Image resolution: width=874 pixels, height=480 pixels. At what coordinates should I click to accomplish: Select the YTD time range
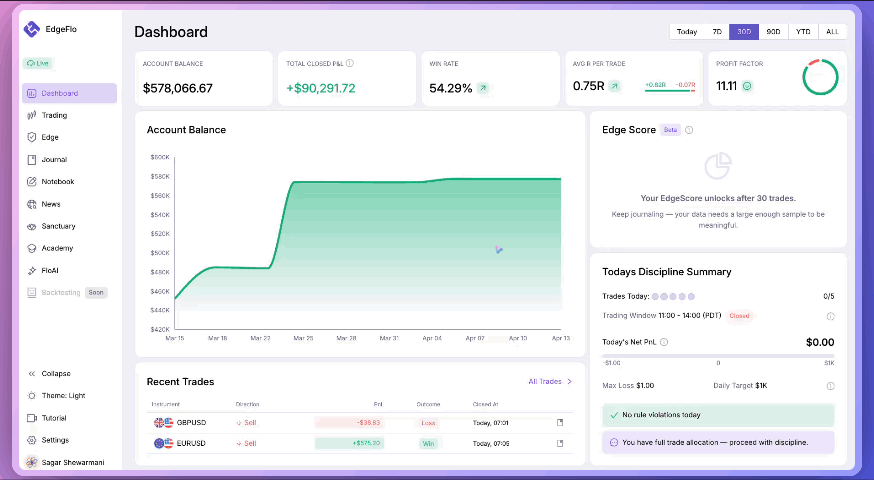click(x=803, y=32)
